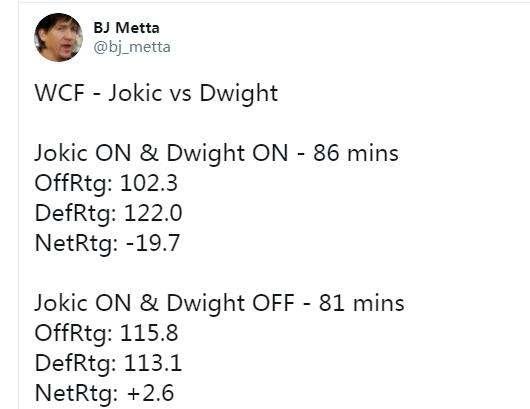The image size is (530, 409).
Task: Click the second DefRtg label
Action: point(76,363)
